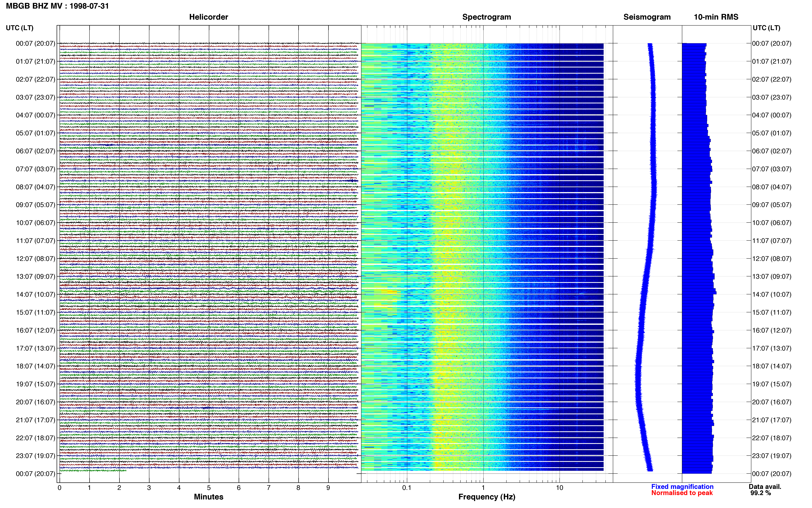
Task: Click frequency tick label 1
Action: pyautogui.click(x=483, y=487)
